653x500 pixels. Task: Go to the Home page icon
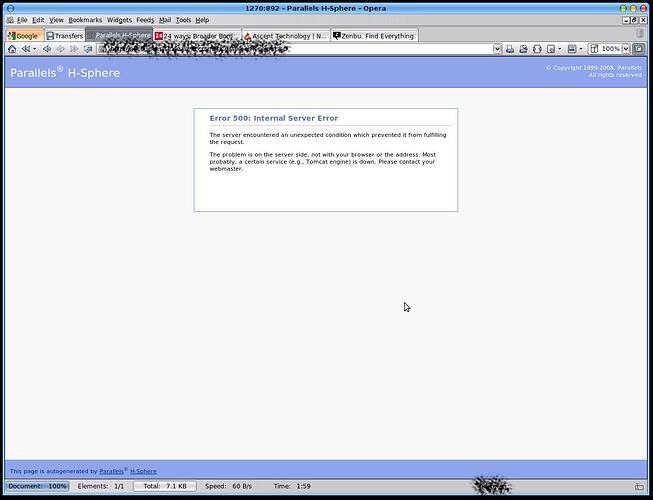[x=12, y=49]
